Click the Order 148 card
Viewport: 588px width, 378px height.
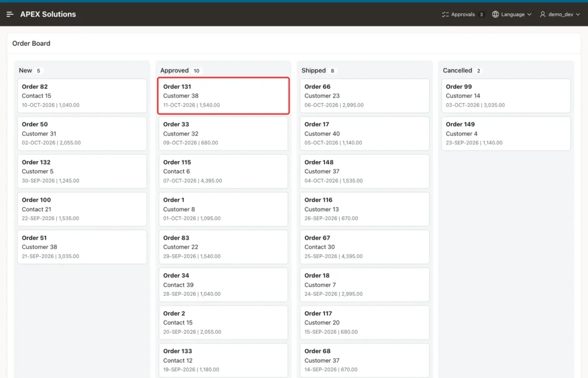point(365,171)
